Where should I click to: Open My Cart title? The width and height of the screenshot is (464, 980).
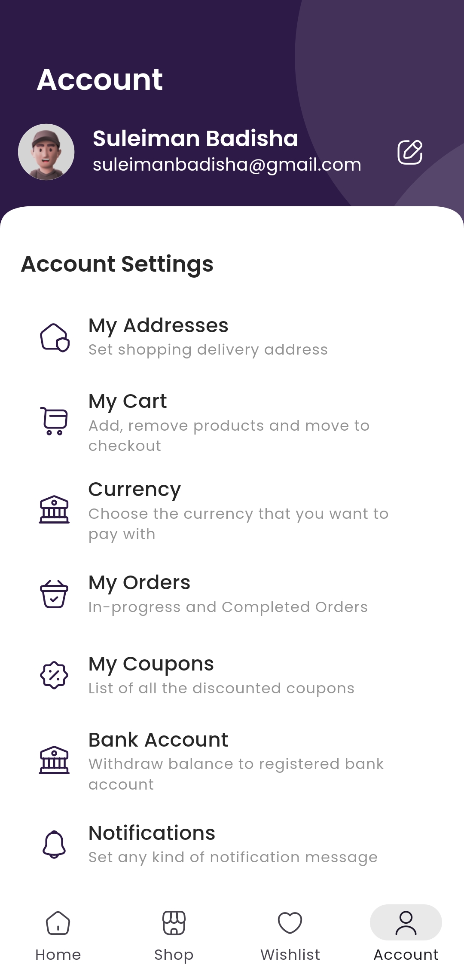coord(128,401)
